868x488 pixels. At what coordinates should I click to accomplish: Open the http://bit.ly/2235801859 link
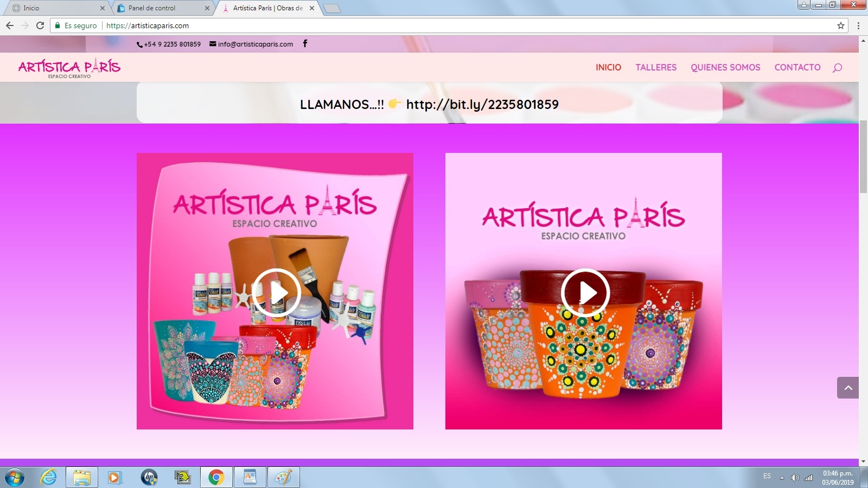[x=482, y=104]
